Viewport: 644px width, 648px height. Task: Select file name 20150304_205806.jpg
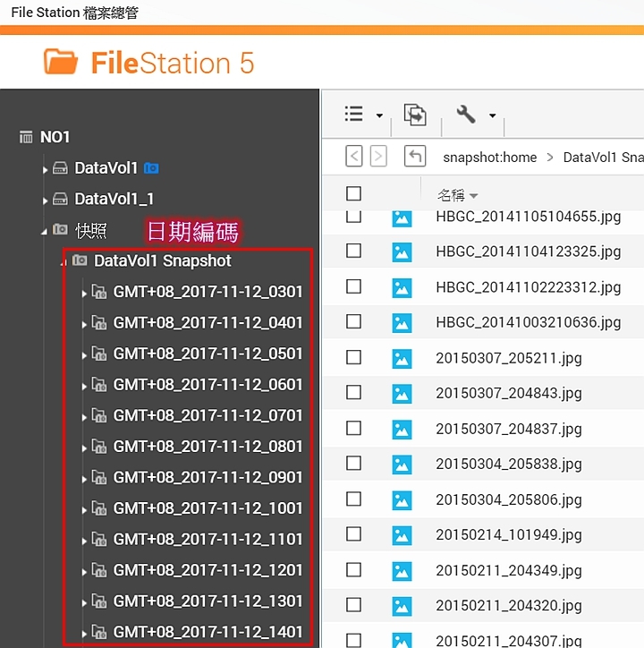tap(509, 500)
